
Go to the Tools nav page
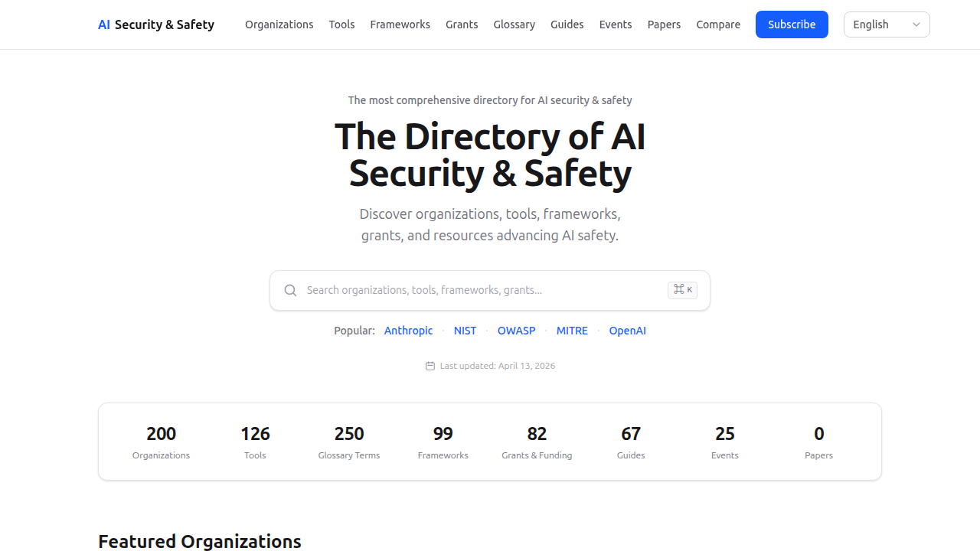tap(341, 24)
